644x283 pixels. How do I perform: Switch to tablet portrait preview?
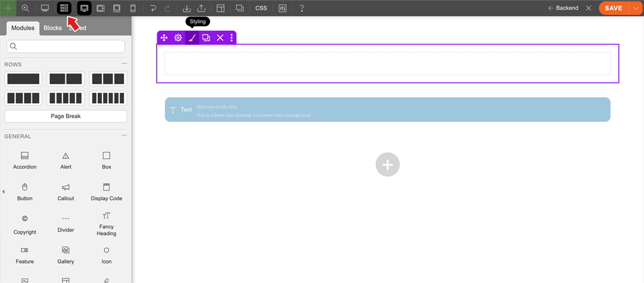pyautogui.click(x=117, y=8)
